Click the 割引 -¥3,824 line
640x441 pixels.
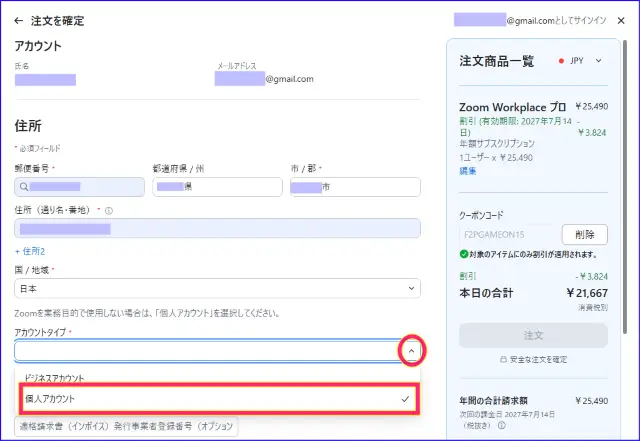coord(533,276)
